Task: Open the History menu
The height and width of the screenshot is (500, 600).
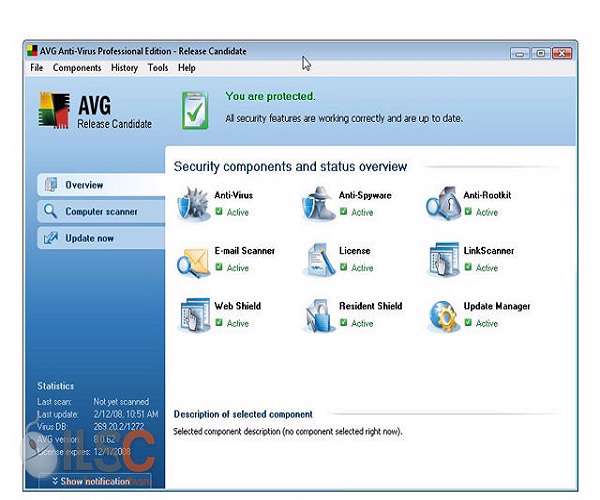Action: (124, 68)
